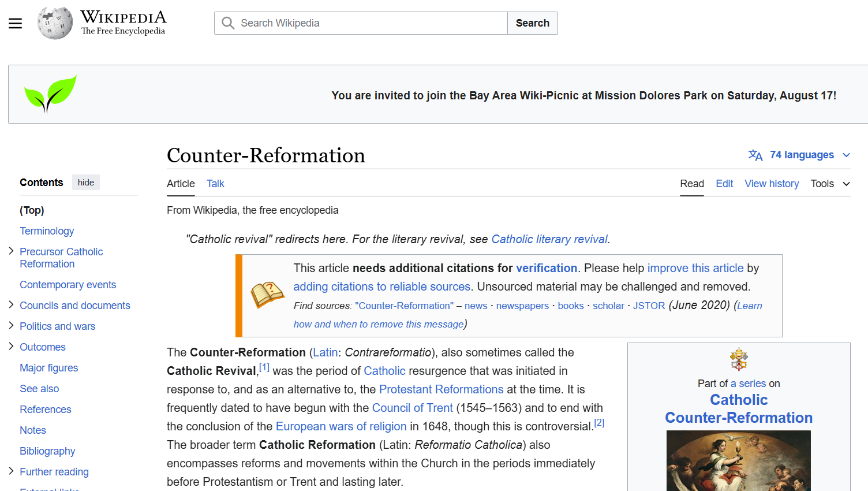Image resolution: width=868 pixels, height=491 pixels.
Task: Click the language translation icon
Action: [x=755, y=155]
